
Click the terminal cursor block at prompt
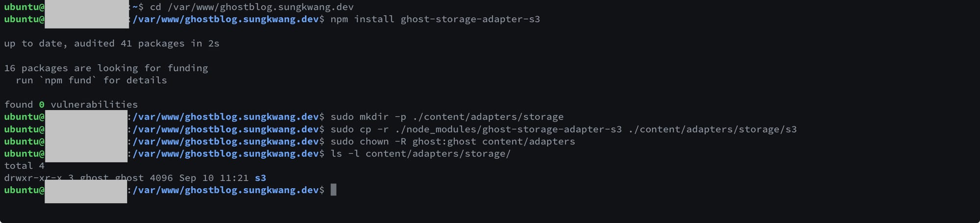[x=334, y=190]
